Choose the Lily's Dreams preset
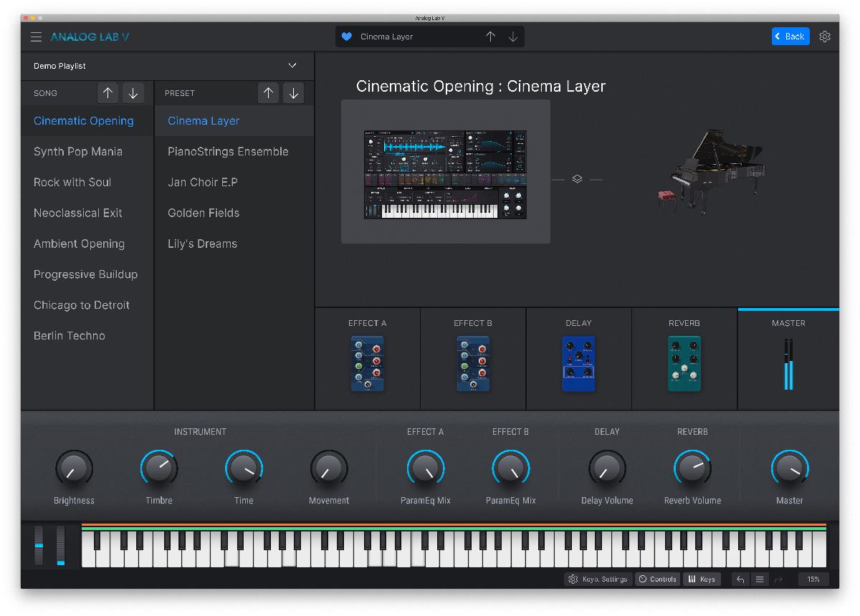 tap(234, 244)
